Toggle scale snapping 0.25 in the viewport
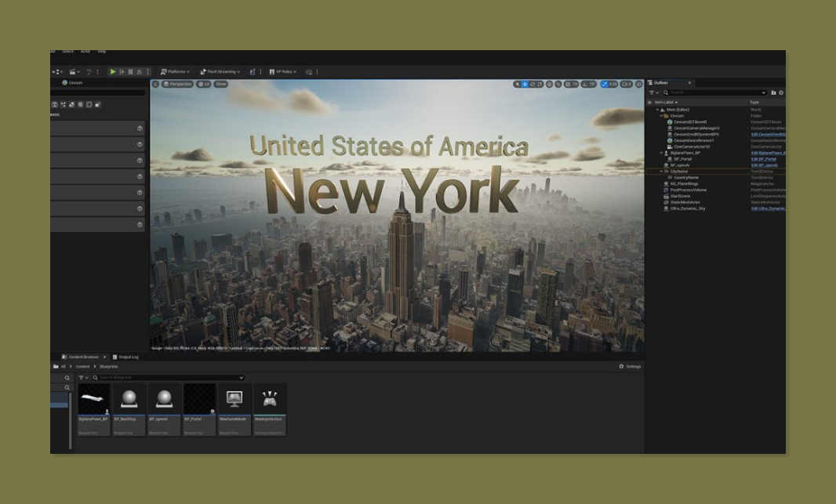This screenshot has width=836, height=504. pyautogui.click(x=609, y=84)
